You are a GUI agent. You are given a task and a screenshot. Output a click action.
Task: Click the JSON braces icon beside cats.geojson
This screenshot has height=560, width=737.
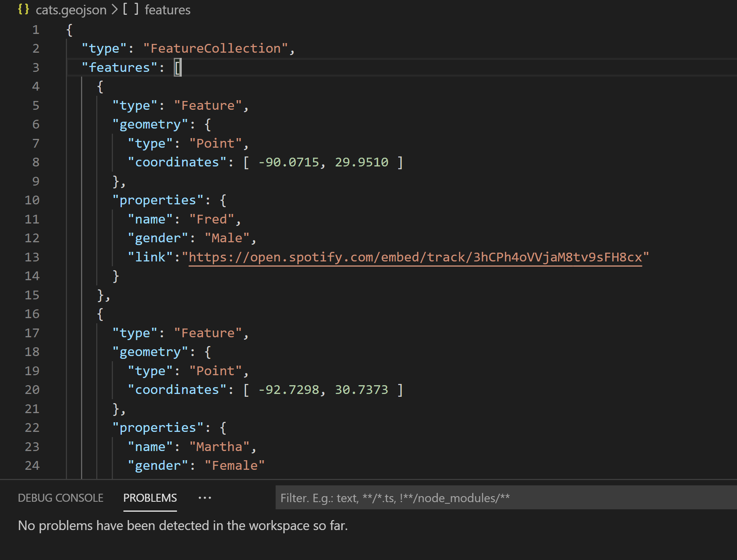click(x=24, y=9)
